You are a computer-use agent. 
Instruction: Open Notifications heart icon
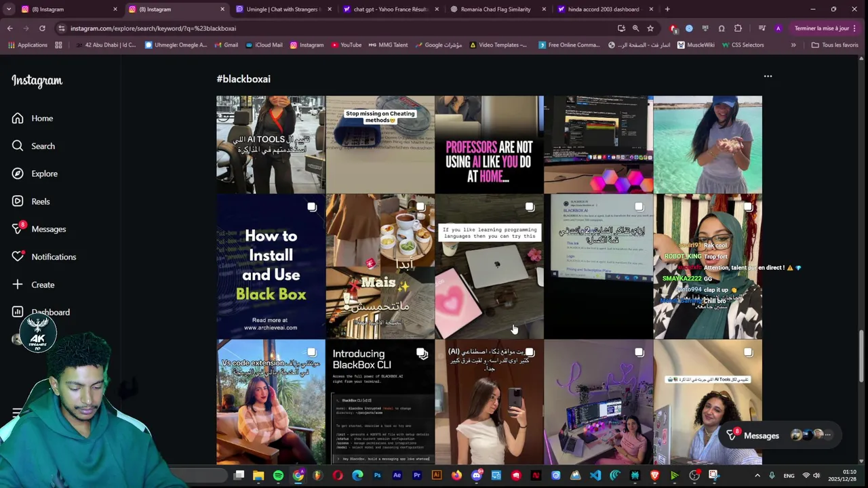[x=18, y=257]
